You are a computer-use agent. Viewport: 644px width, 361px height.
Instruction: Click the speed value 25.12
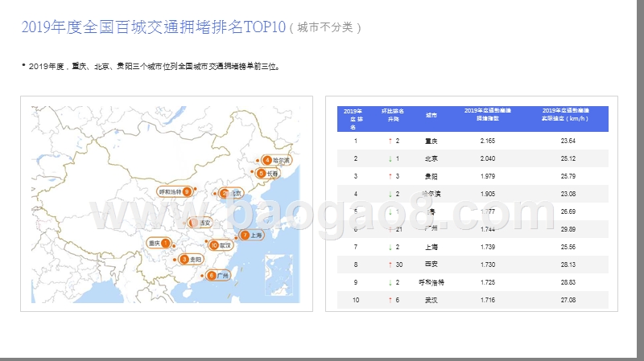tap(568, 158)
